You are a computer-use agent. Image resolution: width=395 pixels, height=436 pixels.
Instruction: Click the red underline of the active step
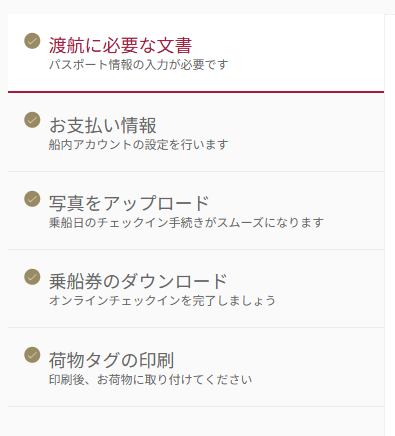click(x=196, y=92)
